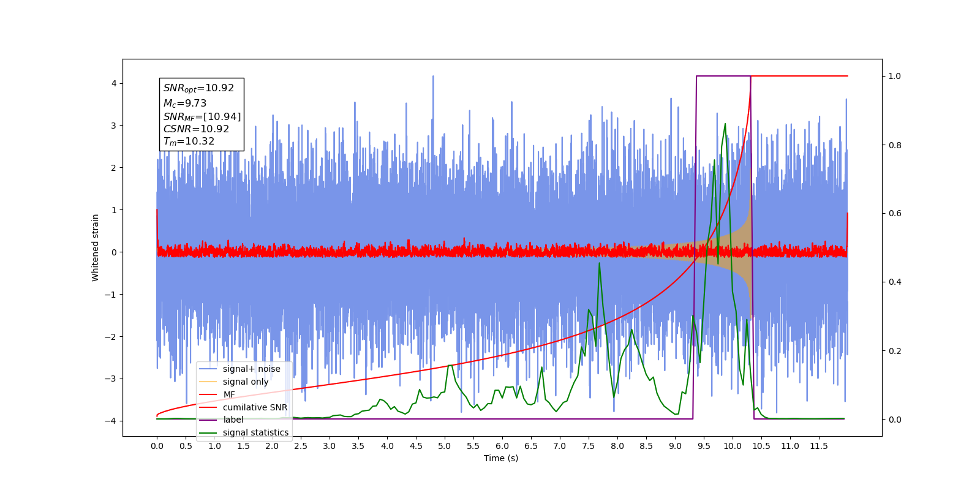Click the 0.5 tick on the time axis
Image resolution: width=980 pixels, height=490 pixels.
pyautogui.click(x=186, y=446)
